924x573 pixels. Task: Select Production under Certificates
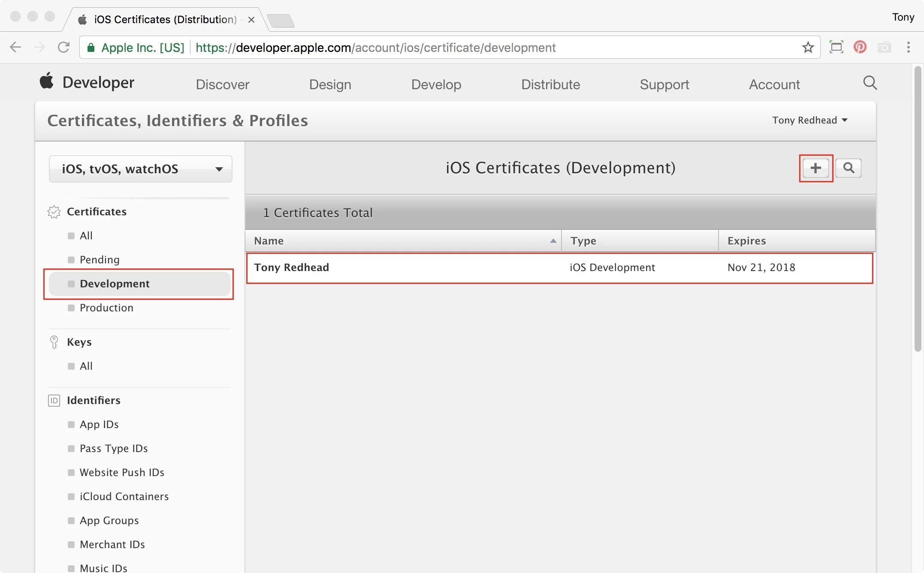pyautogui.click(x=106, y=308)
